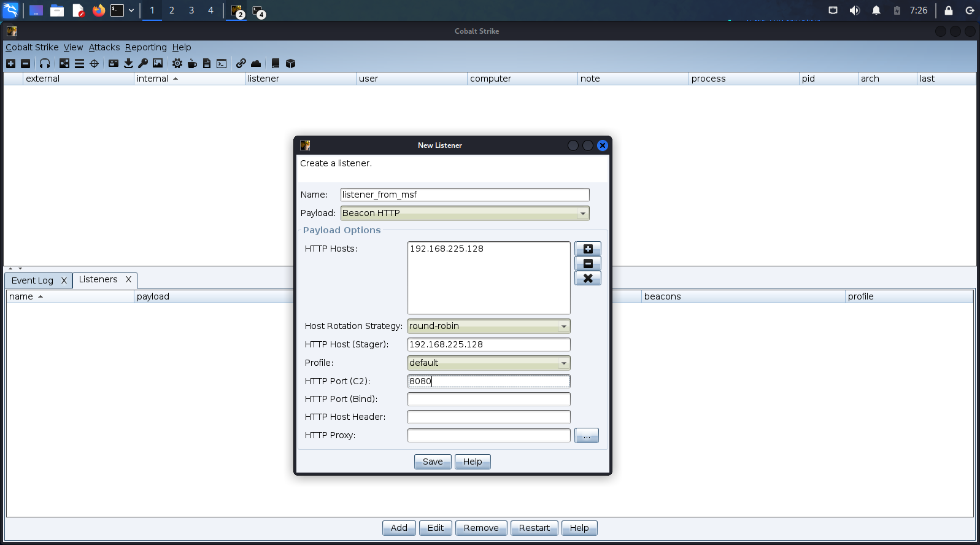Viewport: 980px width, 545px height.
Task: Open the Profile dropdown set to default
Action: tap(488, 363)
